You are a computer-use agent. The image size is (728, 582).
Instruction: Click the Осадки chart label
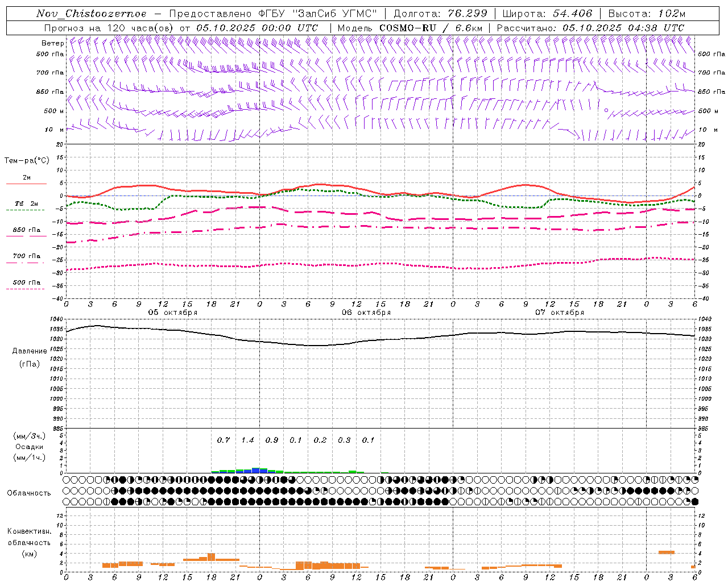[x=30, y=447]
